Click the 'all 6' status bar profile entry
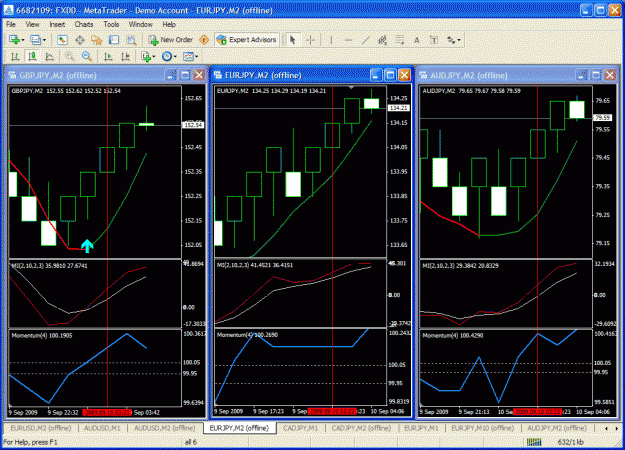 click(191, 442)
